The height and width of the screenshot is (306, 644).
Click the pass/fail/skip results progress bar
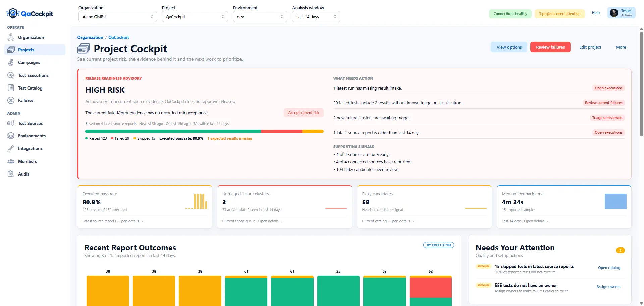204,131
